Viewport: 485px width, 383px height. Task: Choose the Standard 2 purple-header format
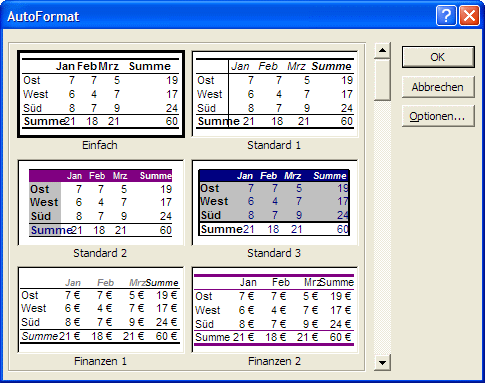[x=101, y=203]
